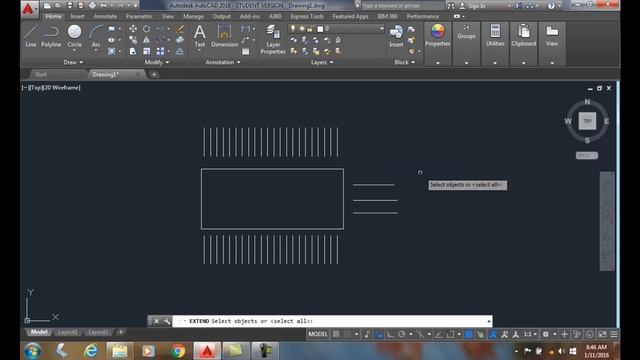Switch to the Annotate ribbon tab

pyautogui.click(x=105, y=16)
